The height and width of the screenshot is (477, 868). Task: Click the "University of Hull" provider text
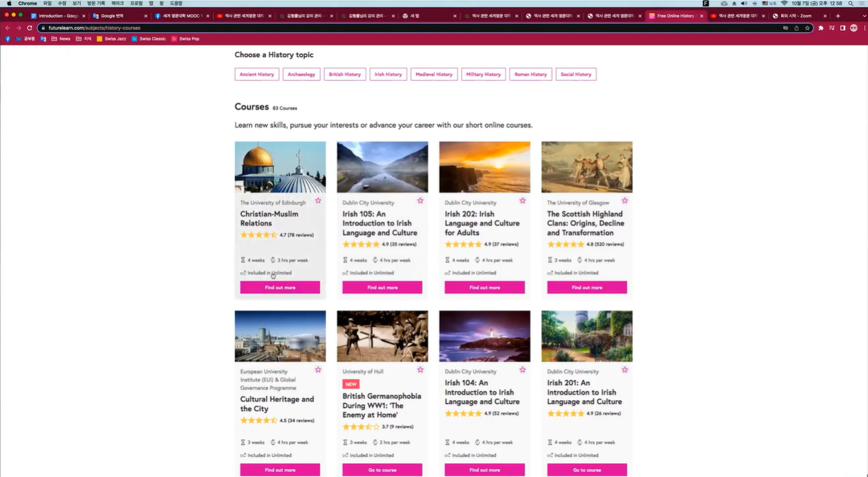tap(363, 371)
